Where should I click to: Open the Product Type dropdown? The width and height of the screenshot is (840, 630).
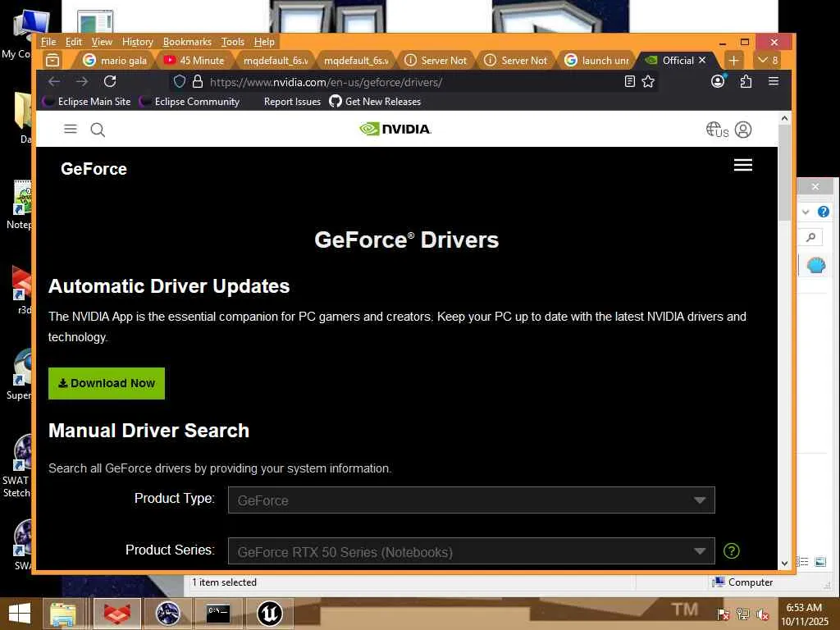pyautogui.click(x=472, y=500)
